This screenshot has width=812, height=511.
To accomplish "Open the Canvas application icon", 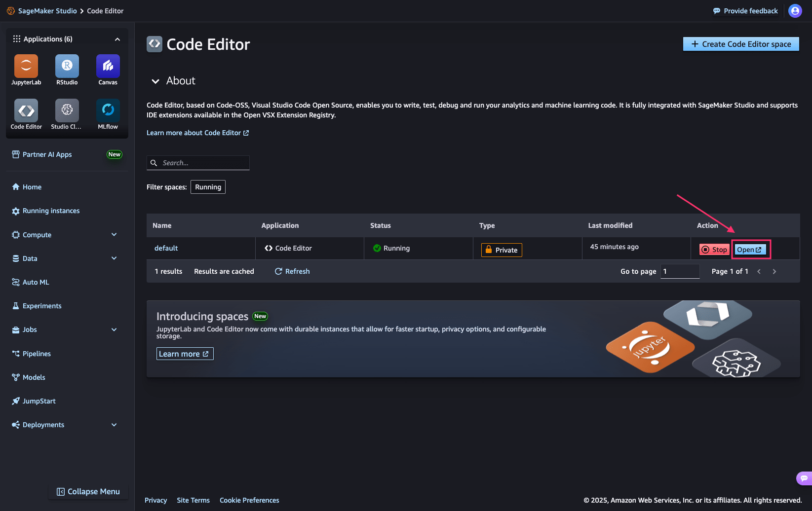I will [x=108, y=66].
